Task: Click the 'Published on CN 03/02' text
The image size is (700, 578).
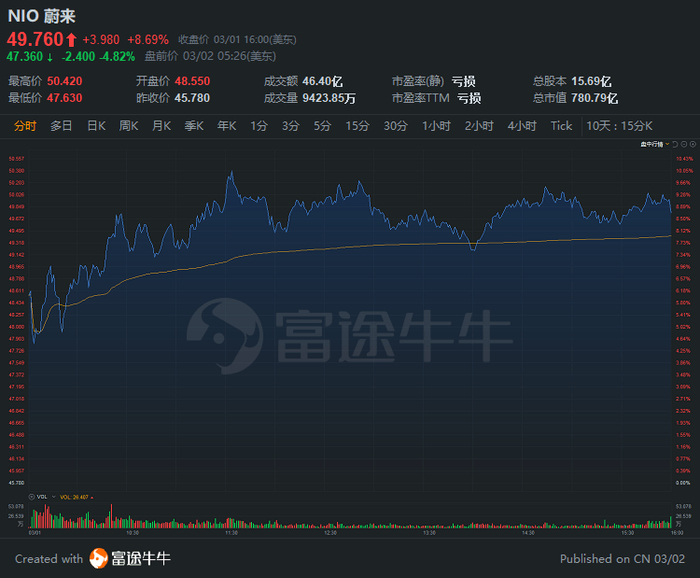Action: point(622,559)
